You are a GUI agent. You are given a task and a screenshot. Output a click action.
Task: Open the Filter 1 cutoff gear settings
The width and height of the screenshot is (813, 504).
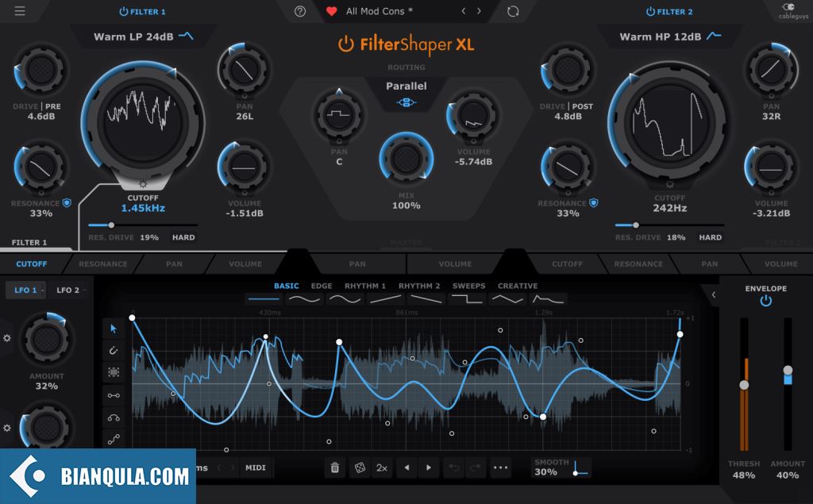[143, 185]
